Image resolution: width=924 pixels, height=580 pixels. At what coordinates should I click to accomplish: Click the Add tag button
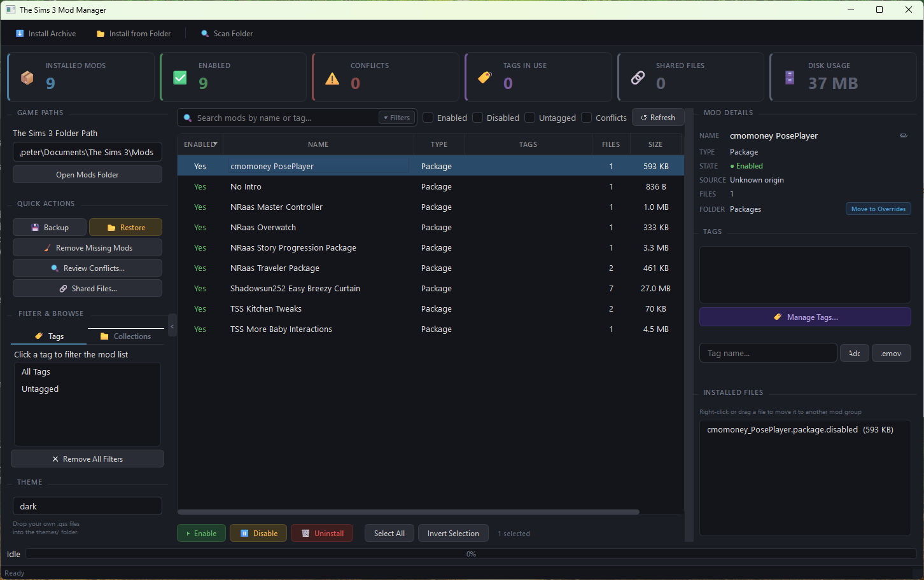point(855,354)
